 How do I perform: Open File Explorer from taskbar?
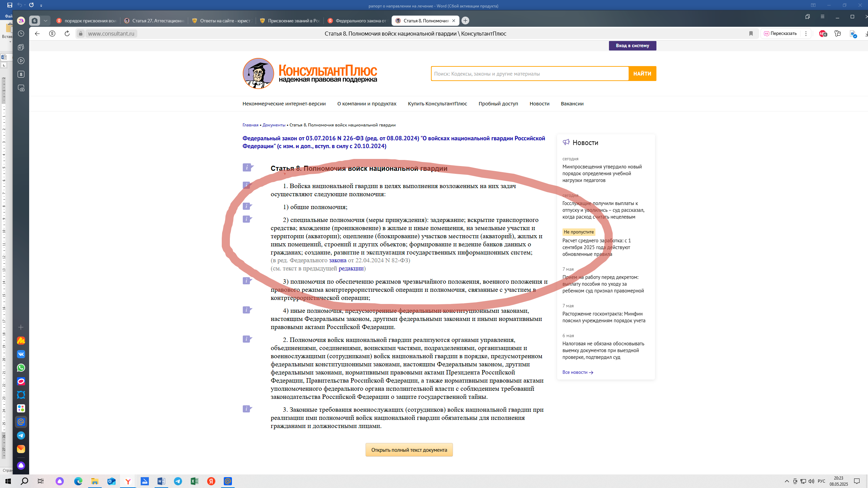95,481
